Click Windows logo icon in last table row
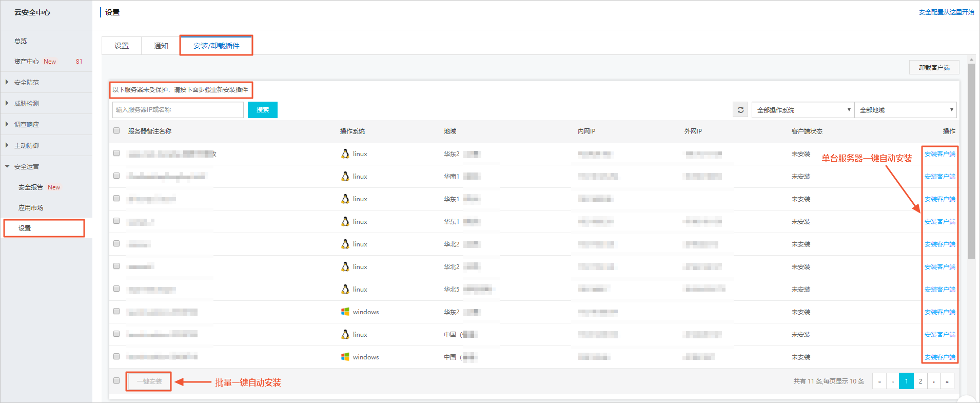The image size is (980, 403). [x=345, y=357]
